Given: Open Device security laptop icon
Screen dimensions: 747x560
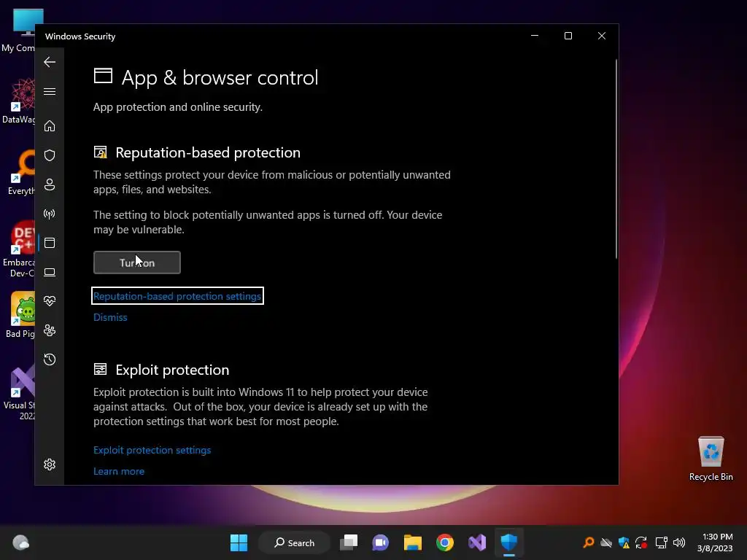Looking at the screenshot, I should click(50, 273).
